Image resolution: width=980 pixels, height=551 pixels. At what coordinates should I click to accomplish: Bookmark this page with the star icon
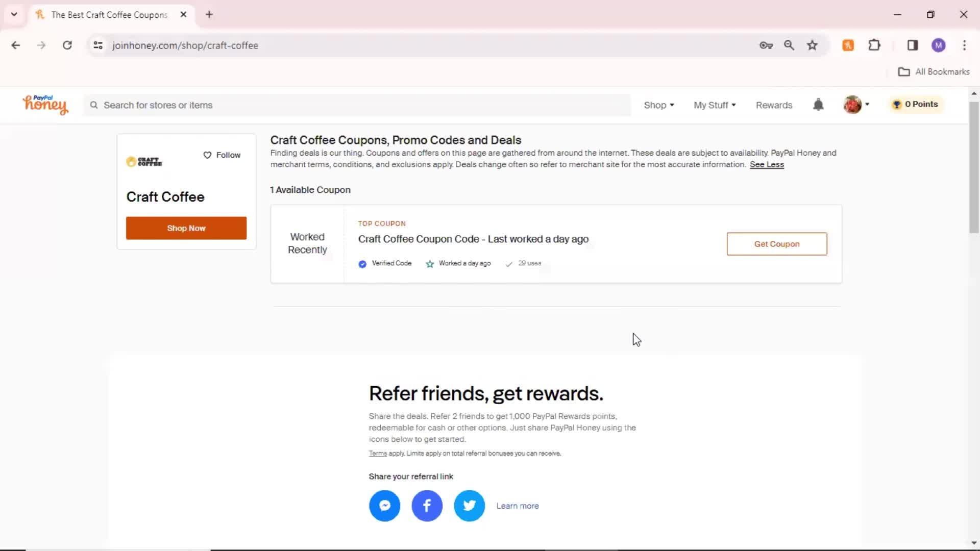(812, 45)
